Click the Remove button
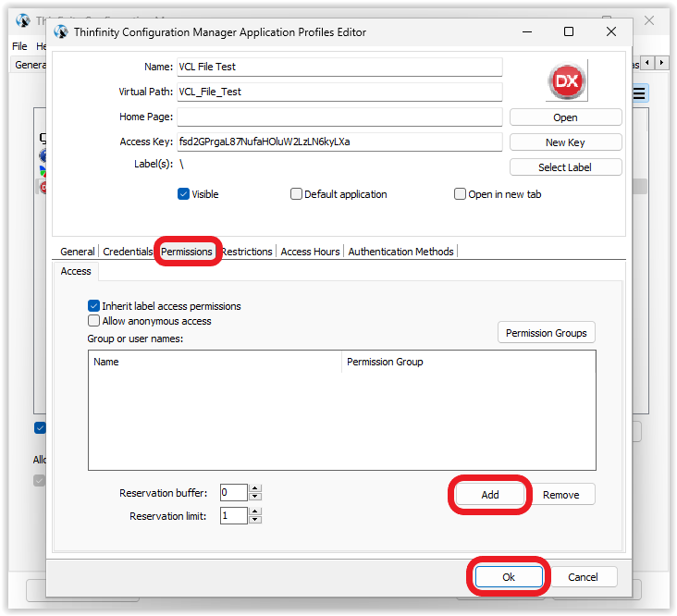 pyautogui.click(x=560, y=495)
